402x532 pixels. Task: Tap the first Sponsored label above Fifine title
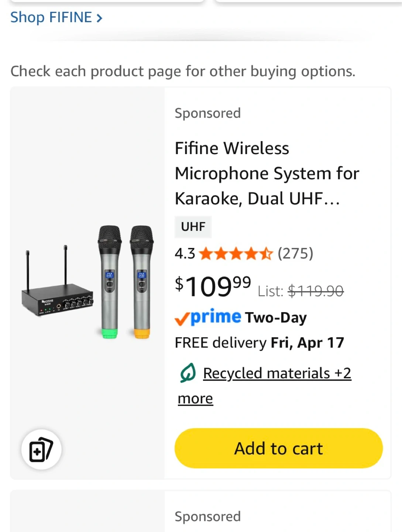coord(207,113)
